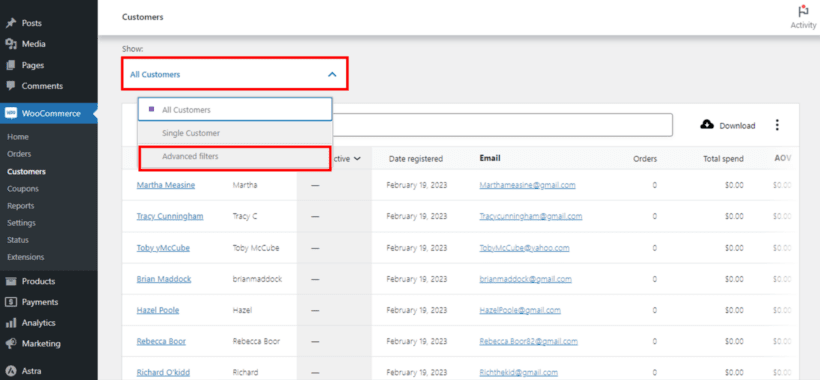
Task: Click the Pages icon in sidebar
Action: click(x=11, y=65)
